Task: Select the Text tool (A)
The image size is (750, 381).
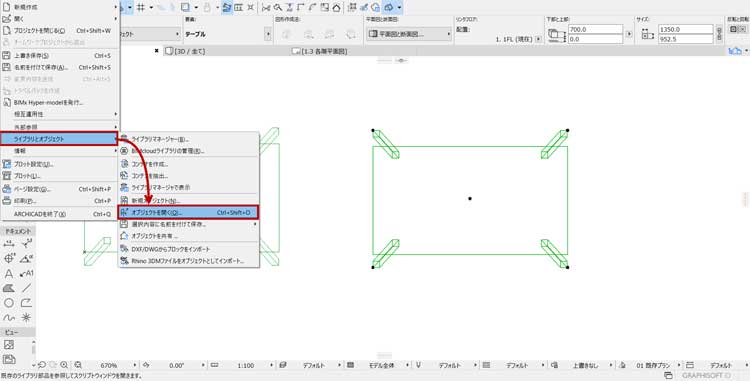Action: pos(9,274)
